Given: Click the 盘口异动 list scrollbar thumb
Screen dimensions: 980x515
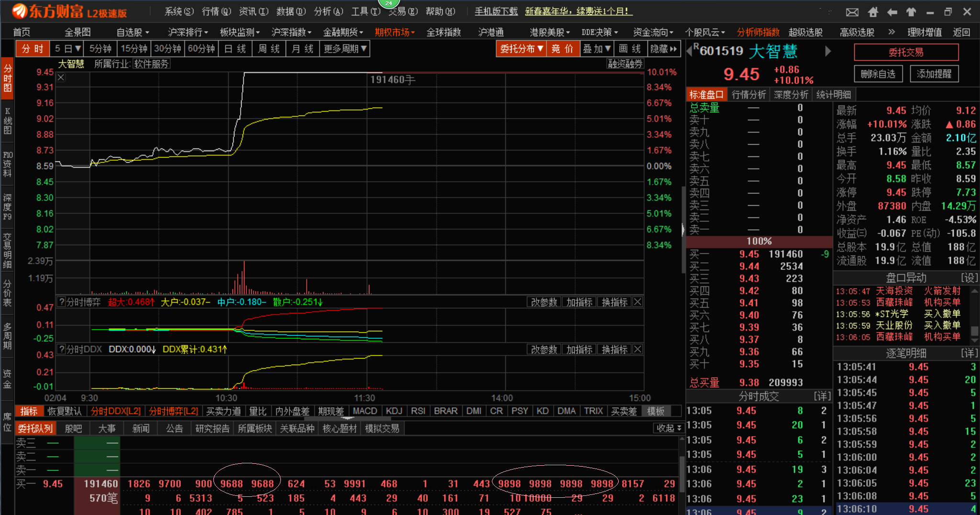Looking at the screenshot, I should pyautogui.click(x=974, y=331).
